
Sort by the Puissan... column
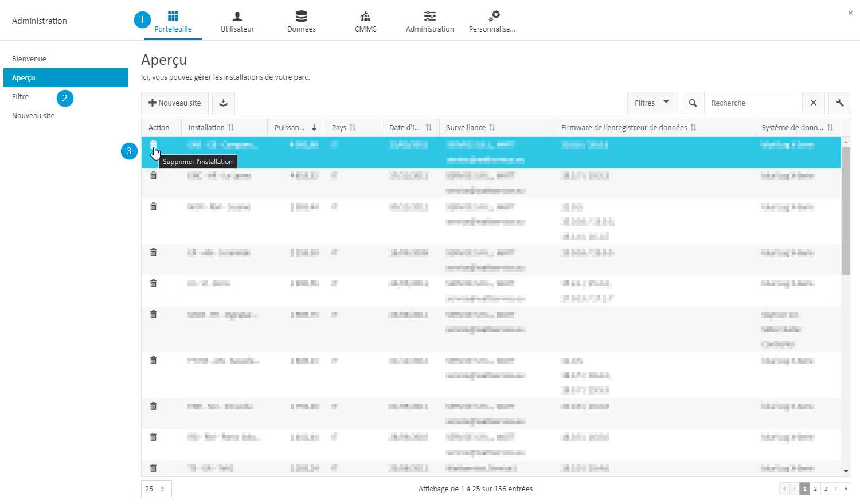click(x=296, y=127)
